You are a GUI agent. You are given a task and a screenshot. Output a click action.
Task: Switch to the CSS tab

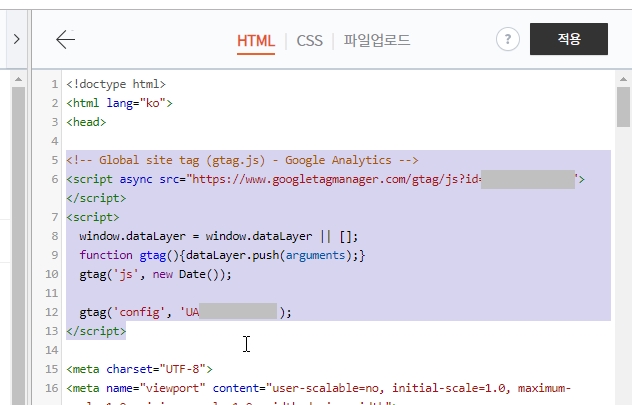(310, 41)
